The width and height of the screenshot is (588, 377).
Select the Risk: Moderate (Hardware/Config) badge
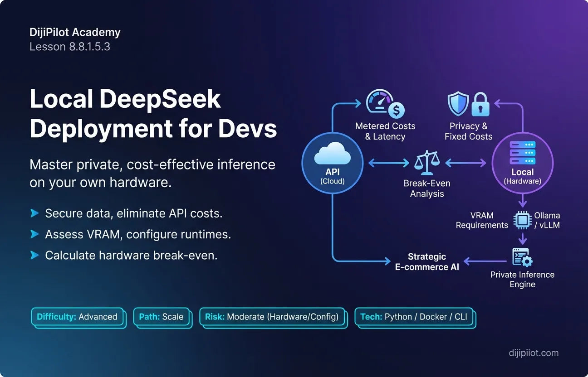(273, 317)
